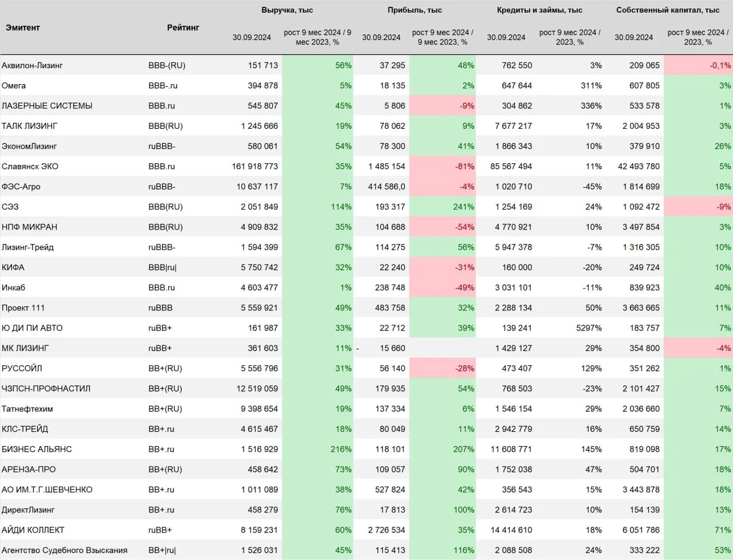This screenshot has width=733, height=560.
Task: Click the loans value "14 414 610"
Action: 511,530
